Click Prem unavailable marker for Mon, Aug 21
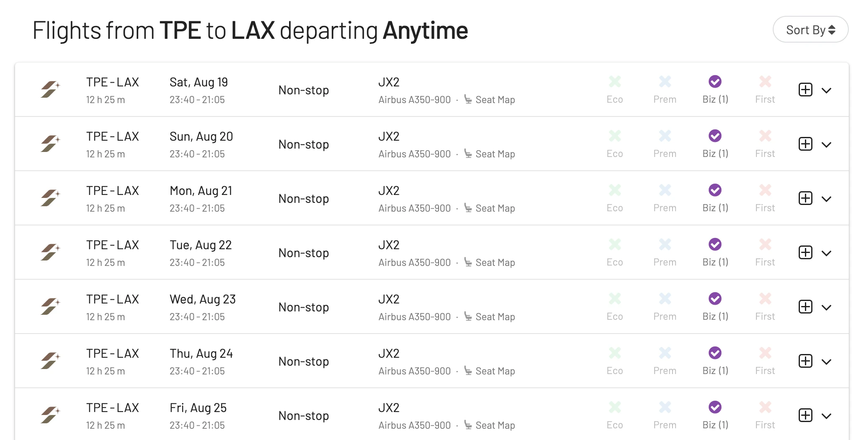This screenshot has height=440, width=868. 665,190
